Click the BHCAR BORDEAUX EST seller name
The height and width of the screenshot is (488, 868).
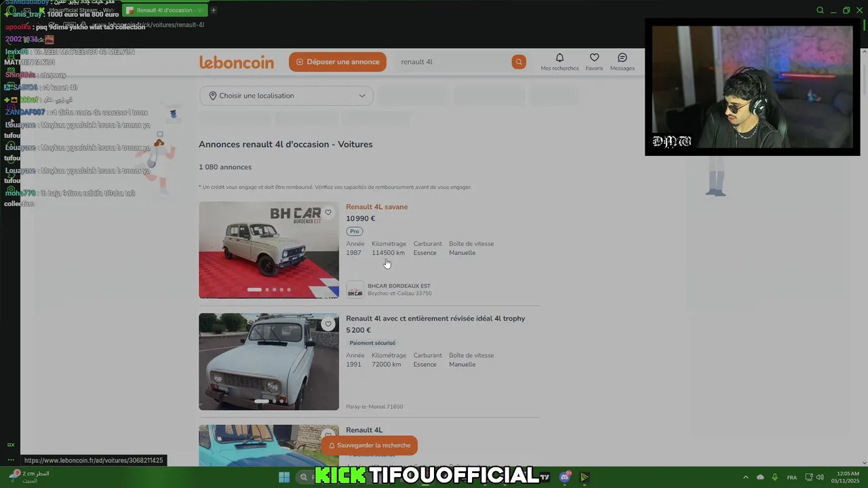(399, 286)
